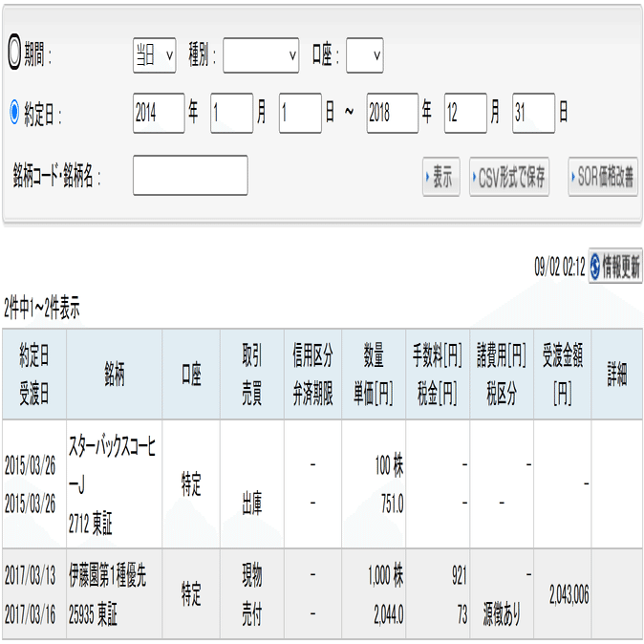Click the 銘柄 column header
Image resolution: width=644 pixels, height=644 pixels.
click(x=114, y=375)
